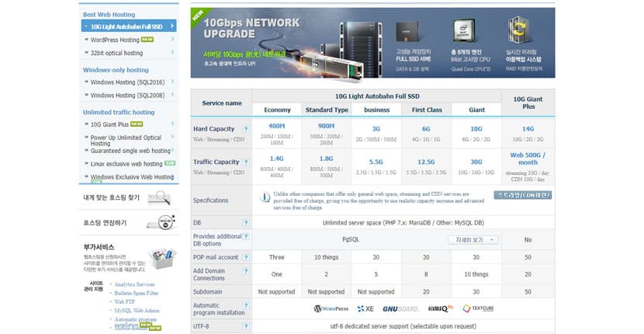The image size is (644, 334).
Task: Click the TEXTCUBE logo
Action: click(478, 308)
